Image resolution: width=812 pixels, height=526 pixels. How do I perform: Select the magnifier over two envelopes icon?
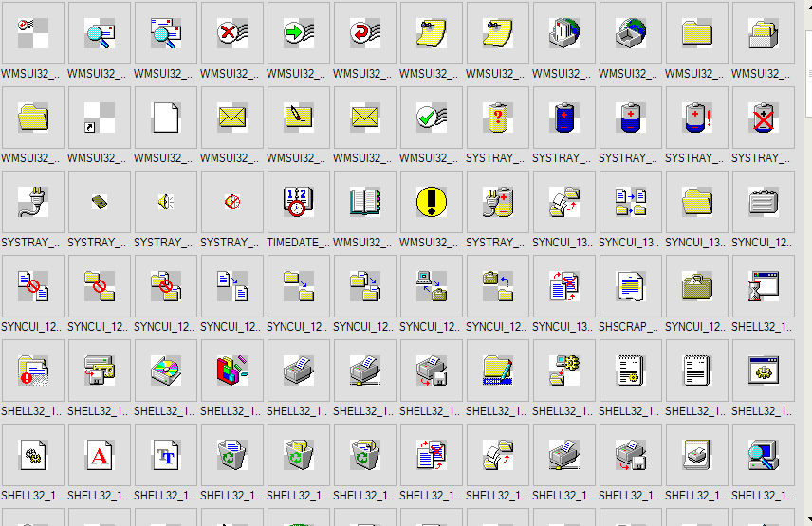coord(166,33)
